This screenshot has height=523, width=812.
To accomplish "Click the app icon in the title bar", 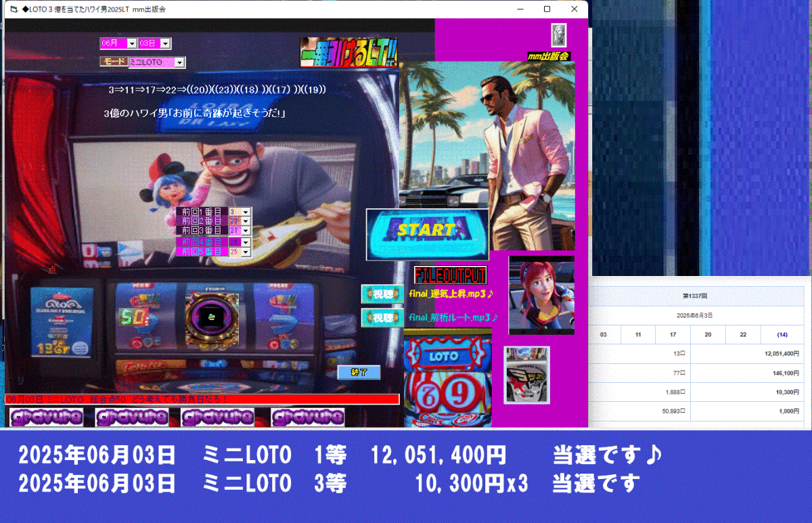I will [14, 9].
